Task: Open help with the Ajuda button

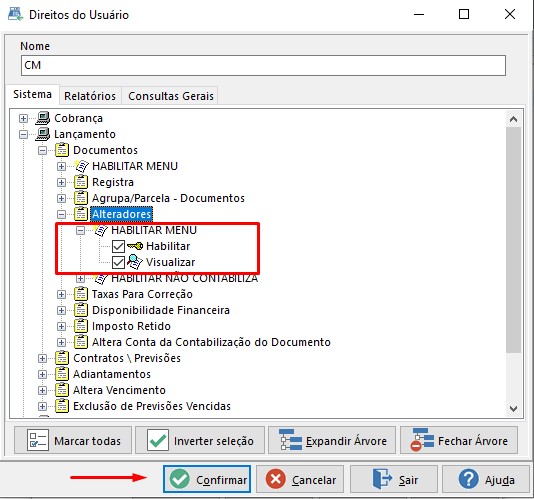Action: 486,479
